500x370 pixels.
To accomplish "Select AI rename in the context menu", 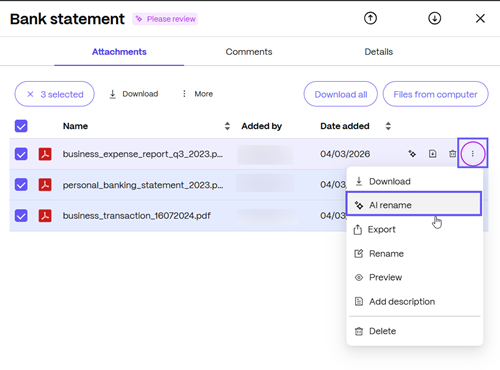I will pyautogui.click(x=414, y=204).
